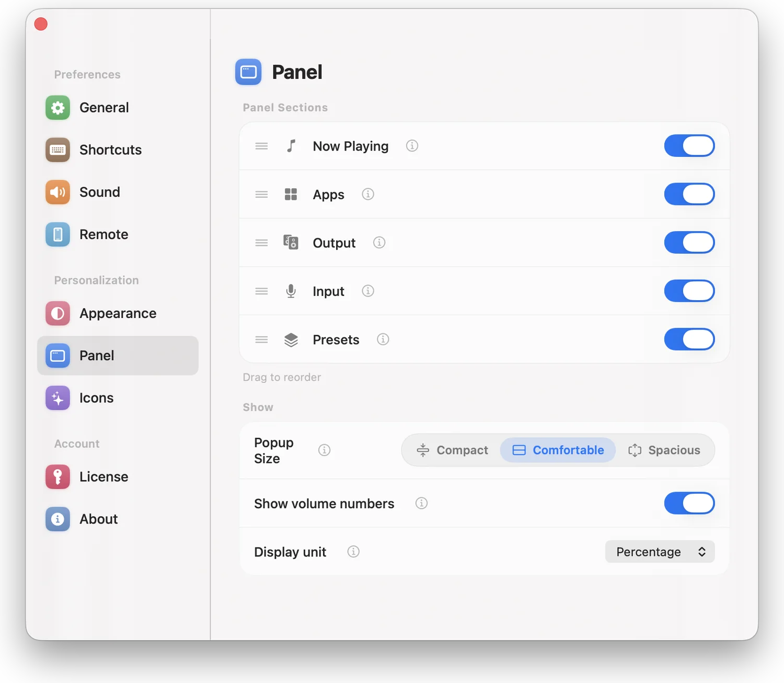Screen dimensions: 784x683
Task: Click the Output speakers icon
Action: [291, 242]
